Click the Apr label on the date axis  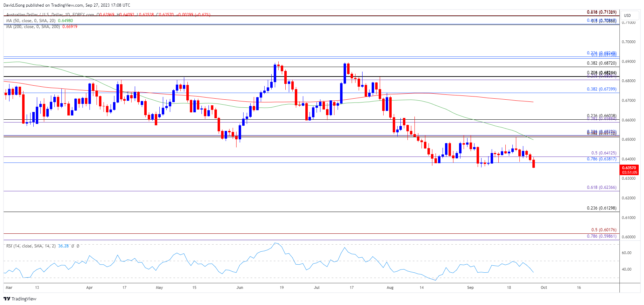click(x=89, y=287)
